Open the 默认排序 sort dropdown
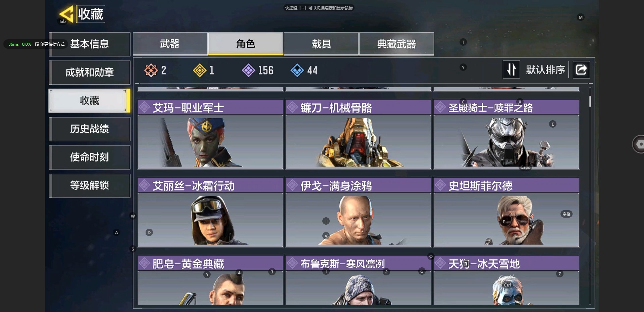Viewport: 644px width, 312px height. coord(545,70)
